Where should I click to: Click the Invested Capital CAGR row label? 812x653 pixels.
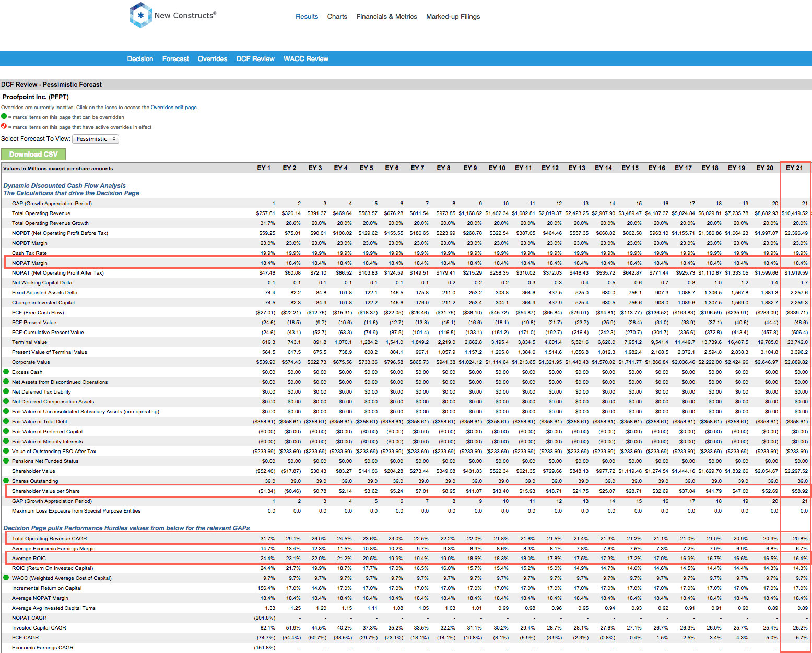(39, 628)
